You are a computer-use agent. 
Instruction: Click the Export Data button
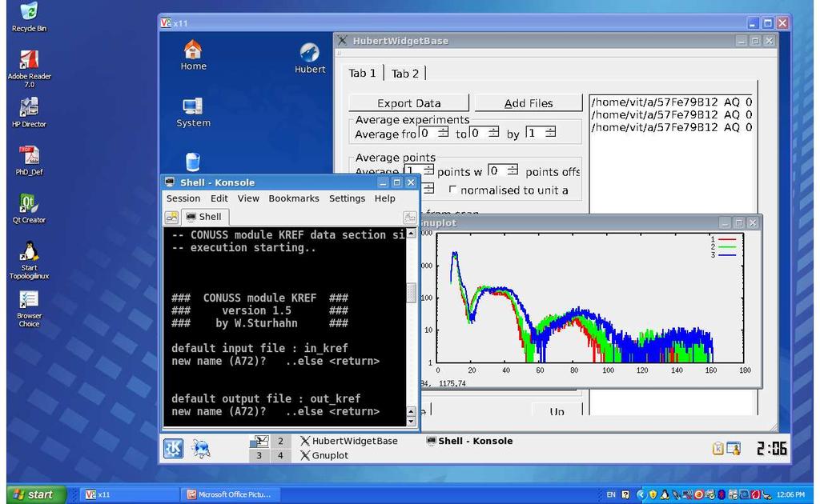coord(409,103)
